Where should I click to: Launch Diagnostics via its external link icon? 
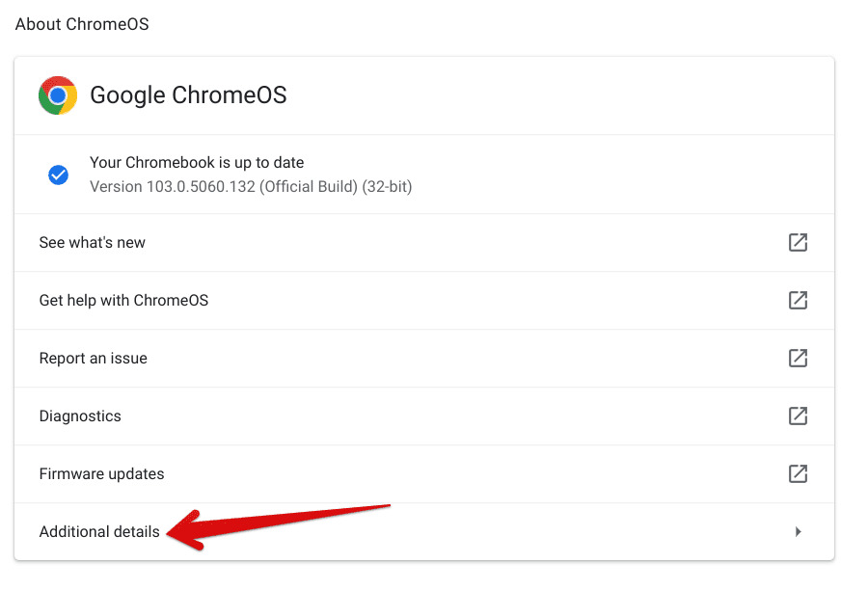(798, 416)
